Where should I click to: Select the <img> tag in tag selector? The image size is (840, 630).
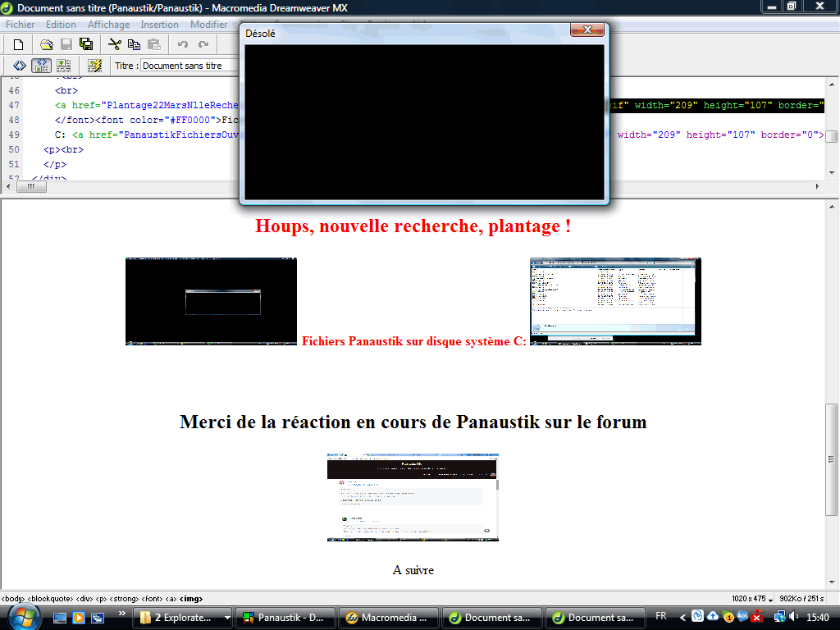190,599
